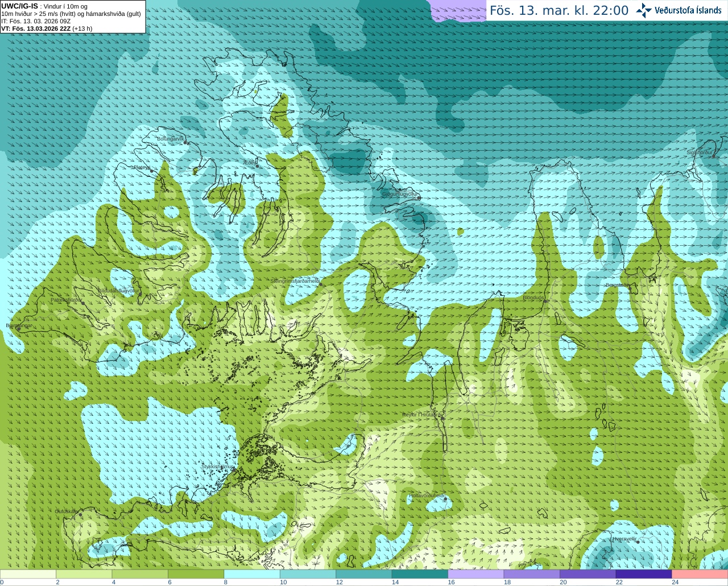Screen dimensions: 728x586
Task: Select the 20–22 m/s purple legend swatch
Action: (588, 574)
